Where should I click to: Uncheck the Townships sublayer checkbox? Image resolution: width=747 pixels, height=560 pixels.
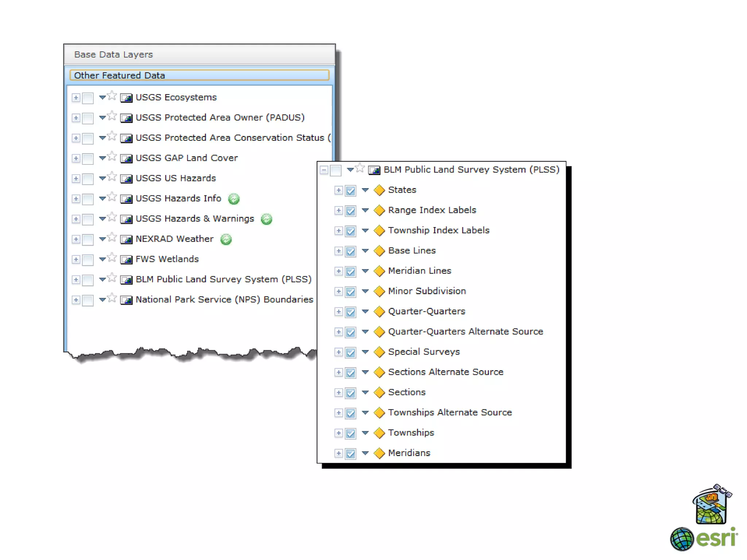point(351,433)
